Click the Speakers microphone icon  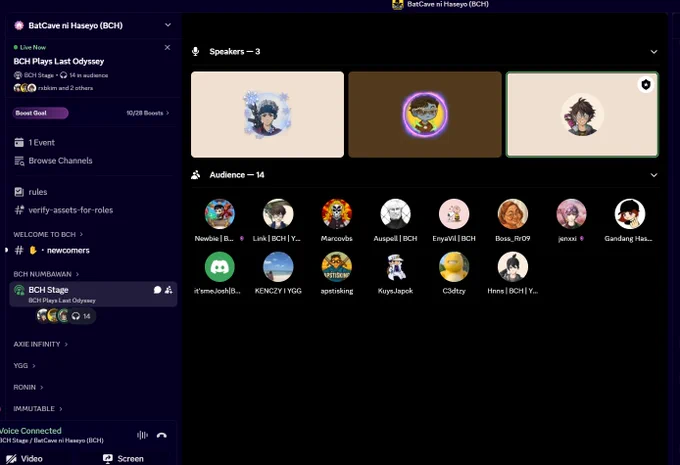click(x=196, y=51)
